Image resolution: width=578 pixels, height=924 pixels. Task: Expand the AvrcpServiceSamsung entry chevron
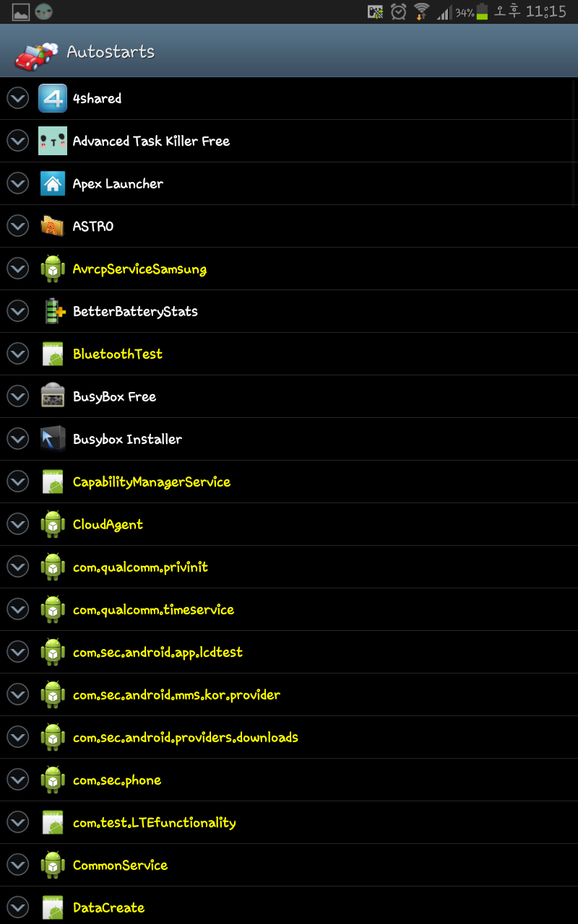[x=17, y=269]
